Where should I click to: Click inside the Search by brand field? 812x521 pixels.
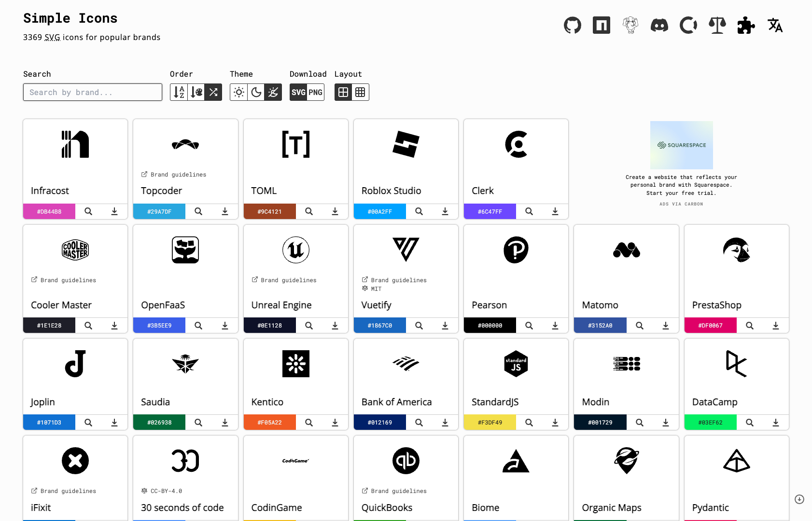pos(92,92)
